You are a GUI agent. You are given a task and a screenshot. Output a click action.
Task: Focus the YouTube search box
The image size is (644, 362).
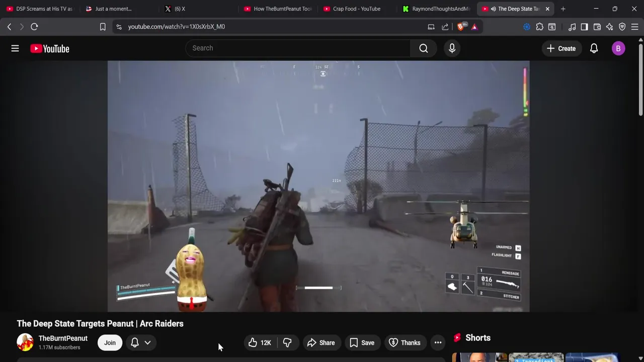298,48
